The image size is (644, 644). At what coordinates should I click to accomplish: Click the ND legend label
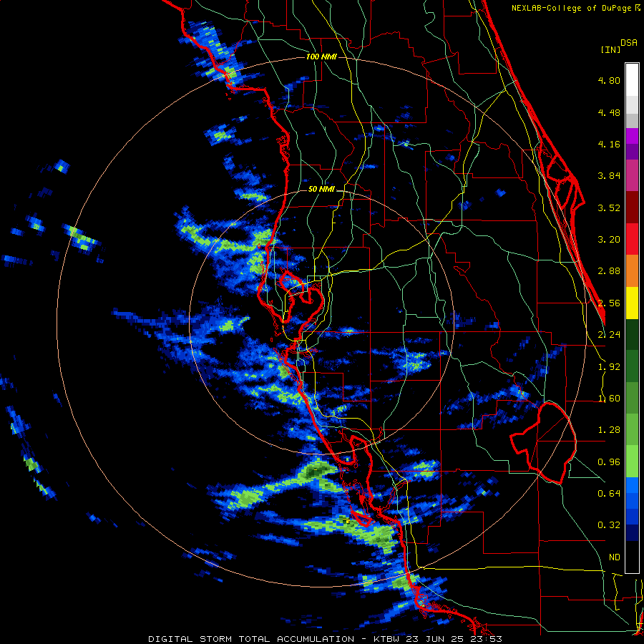[x=614, y=557]
